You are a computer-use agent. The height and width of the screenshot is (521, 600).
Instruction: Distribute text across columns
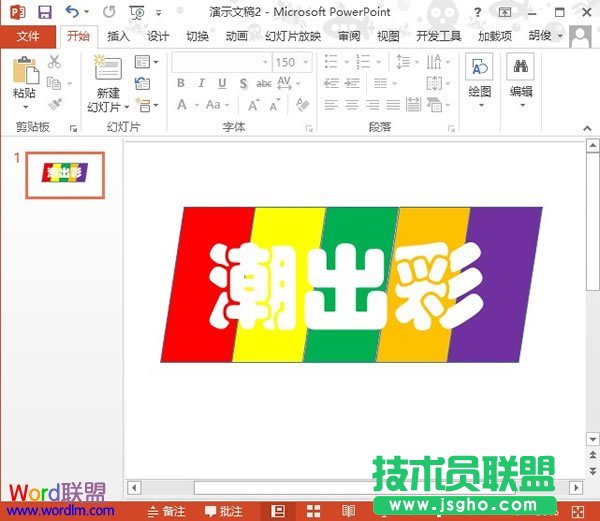pos(413,104)
